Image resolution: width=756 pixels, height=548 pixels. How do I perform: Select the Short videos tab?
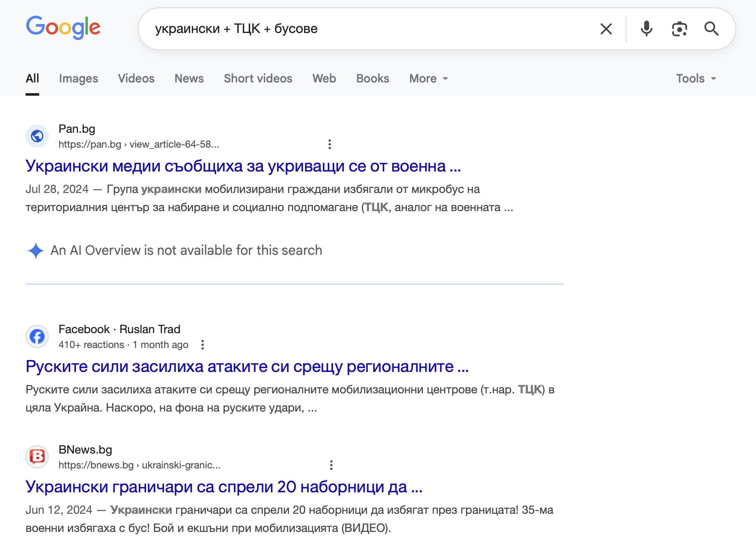pyautogui.click(x=258, y=78)
